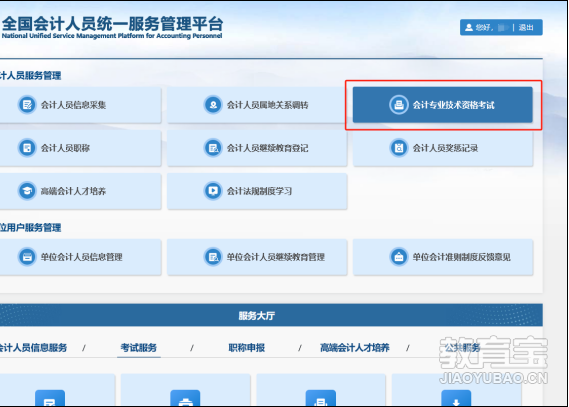Open the 高端会计人才培养 tab in 服务大厅
Screen dimensions: 569x407
click(x=355, y=348)
